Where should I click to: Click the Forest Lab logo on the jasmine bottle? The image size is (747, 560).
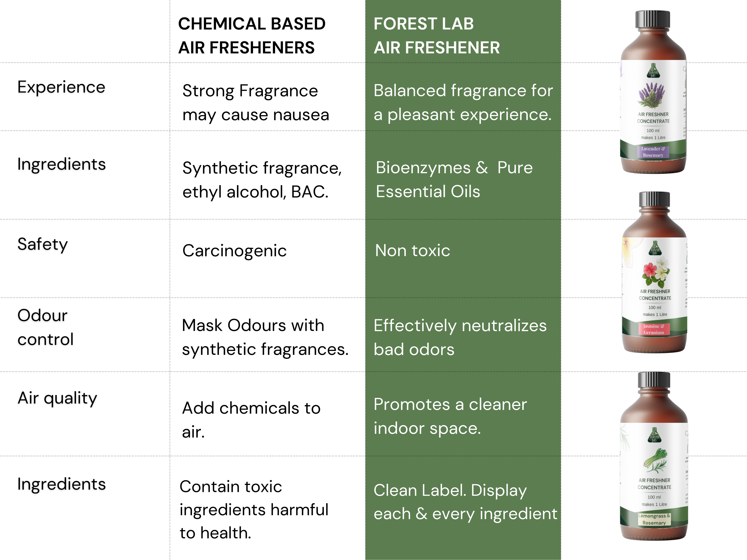click(655, 248)
